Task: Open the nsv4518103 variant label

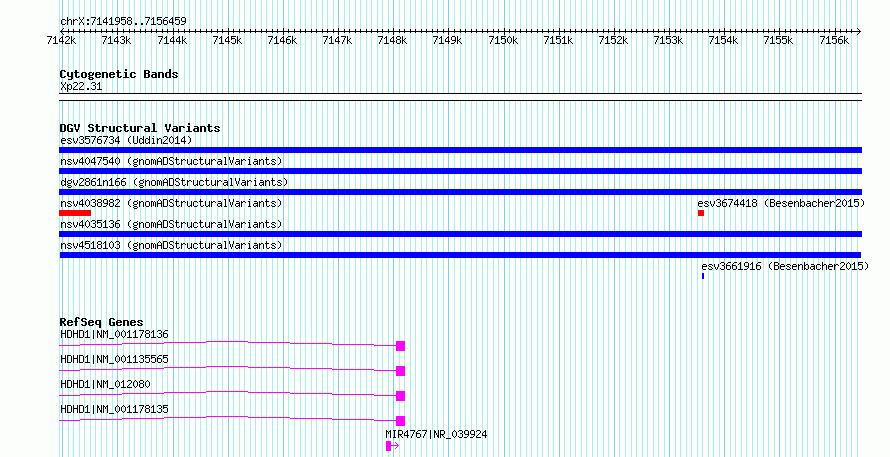Action: pyautogui.click(x=171, y=245)
